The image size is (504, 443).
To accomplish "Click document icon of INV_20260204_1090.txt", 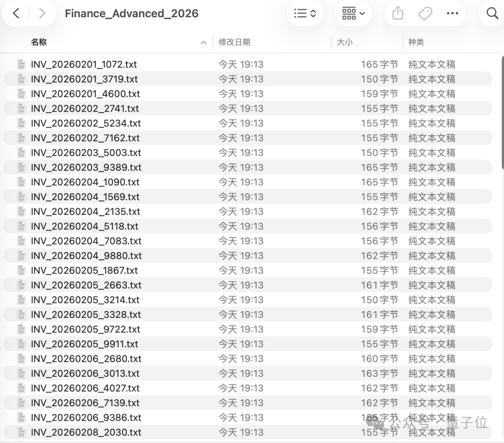I will tap(21, 182).
